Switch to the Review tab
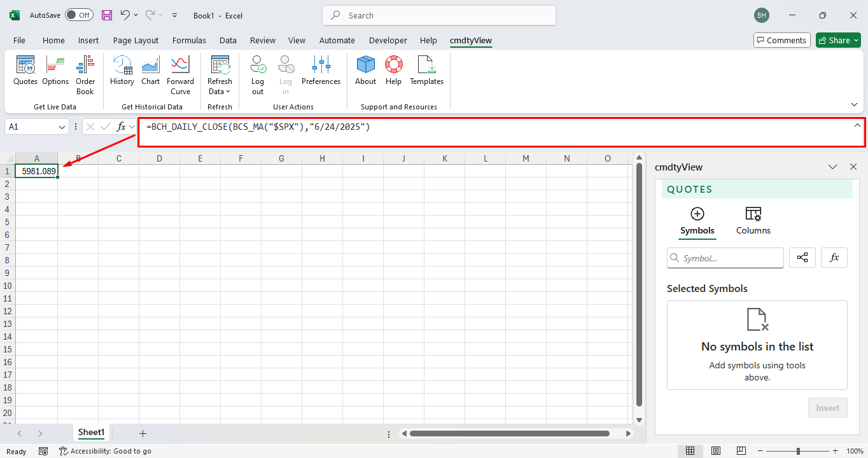868x458 pixels. point(263,40)
